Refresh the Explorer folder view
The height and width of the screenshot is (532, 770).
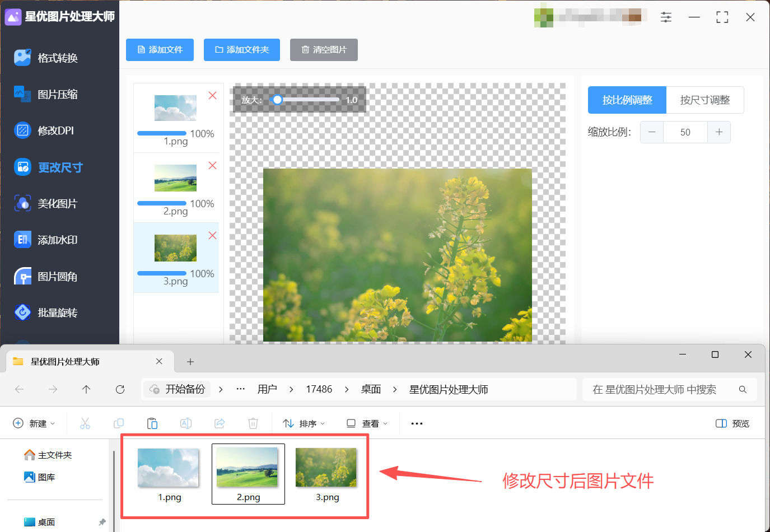pyautogui.click(x=120, y=389)
